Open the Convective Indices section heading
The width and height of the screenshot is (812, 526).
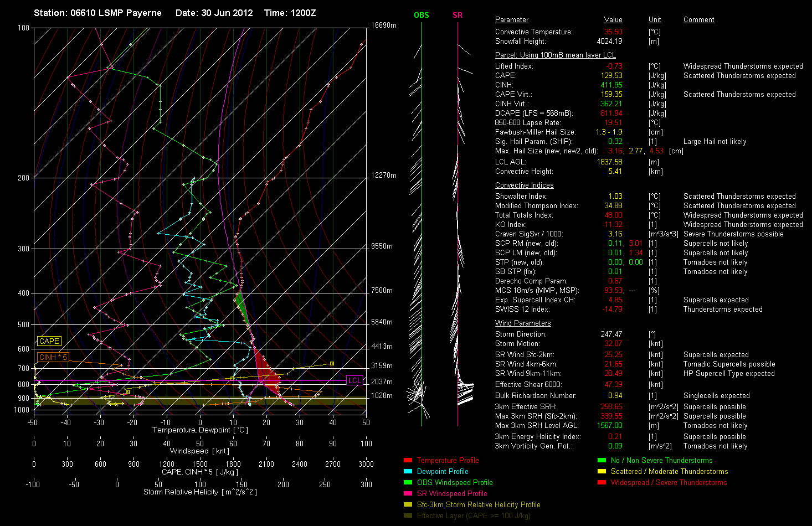pyautogui.click(x=524, y=185)
